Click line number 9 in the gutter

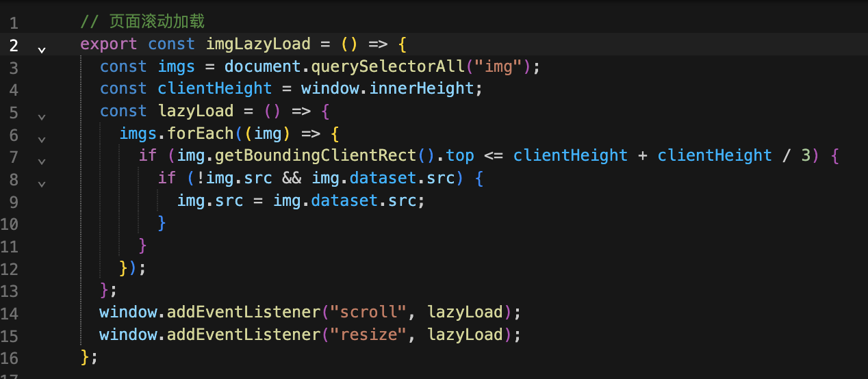[14, 201]
